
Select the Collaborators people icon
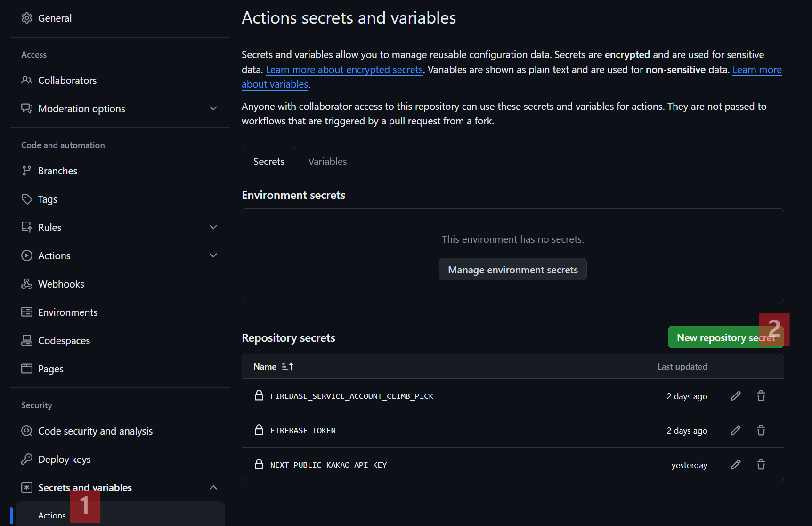pos(27,80)
